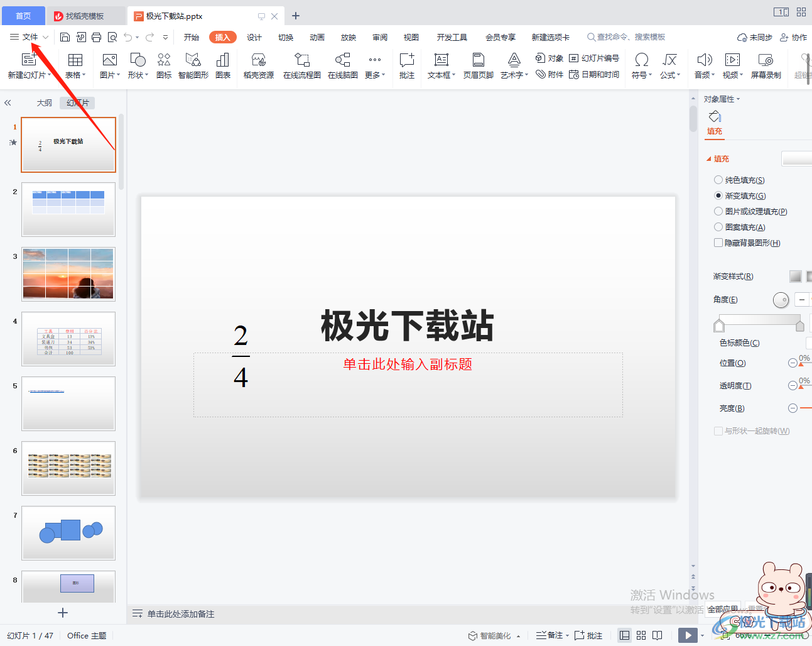The height and width of the screenshot is (646, 812).
Task: Select 纯色填充 solid fill option
Action: [739, 180]
